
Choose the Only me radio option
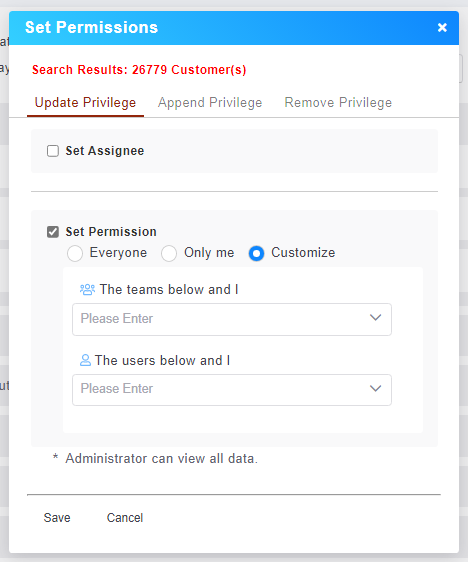(x=169, y=253)
